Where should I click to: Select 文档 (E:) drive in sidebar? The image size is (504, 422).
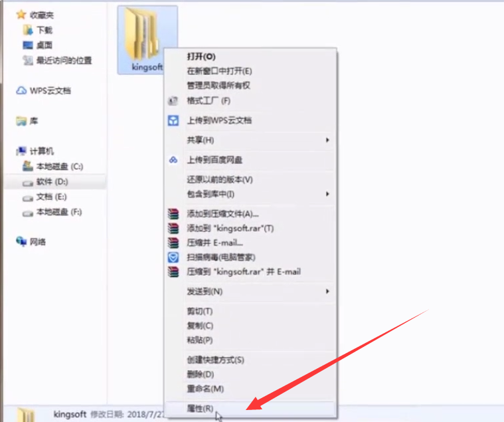51,197
